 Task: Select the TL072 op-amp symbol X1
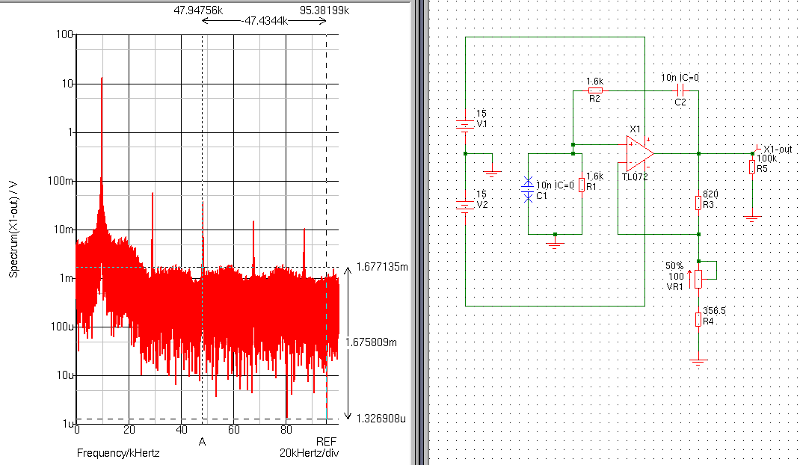[x=638, y=153]
